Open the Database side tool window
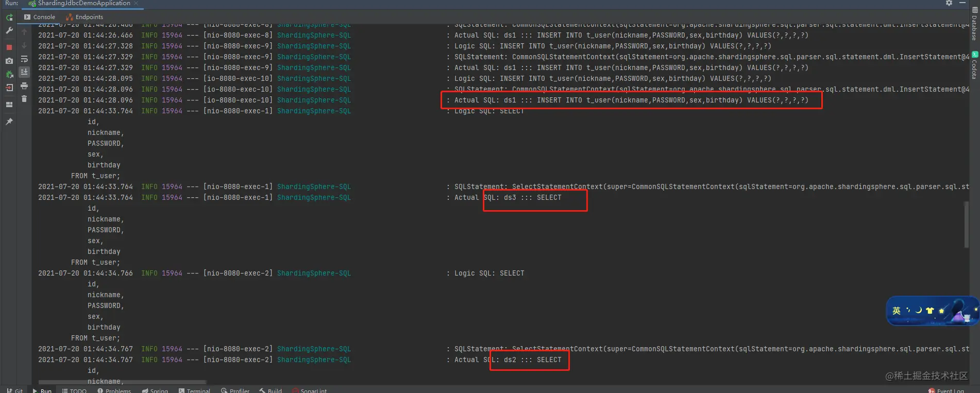 [974, 24]
